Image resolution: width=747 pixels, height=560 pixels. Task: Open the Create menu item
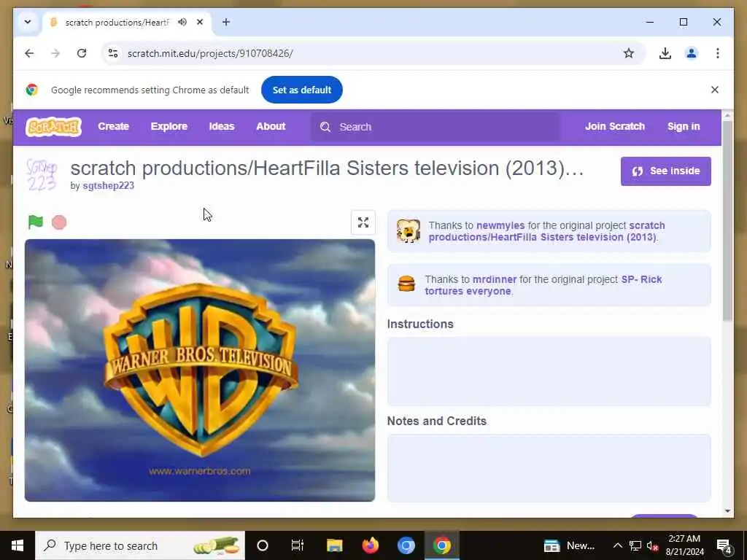pos(113,127)
